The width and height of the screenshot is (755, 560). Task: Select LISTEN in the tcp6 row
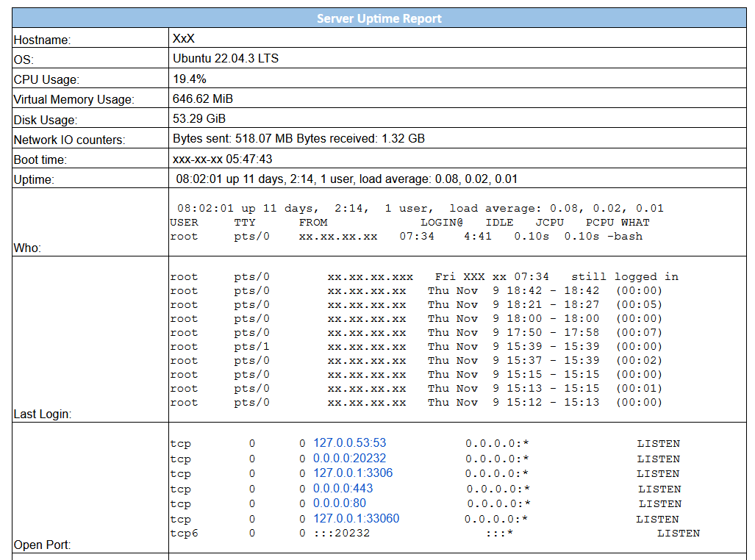coord(679,534)
